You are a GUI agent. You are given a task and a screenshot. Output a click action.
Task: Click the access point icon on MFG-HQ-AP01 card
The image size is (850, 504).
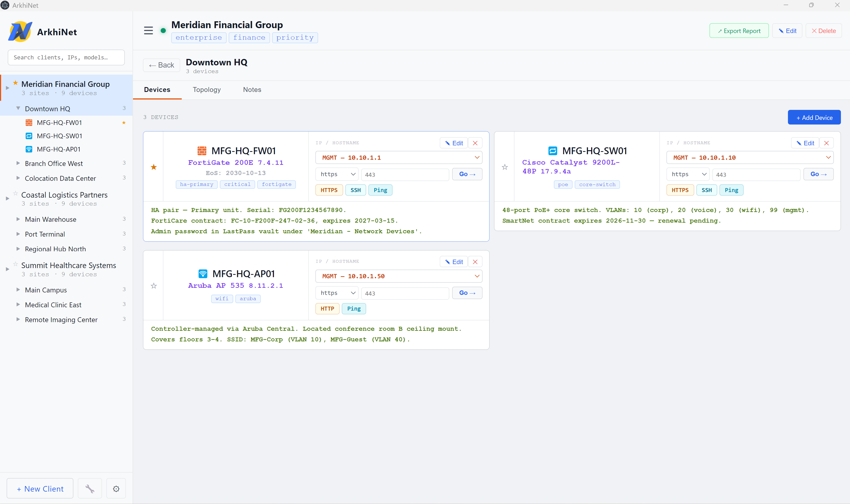click(x=203, y=273)
